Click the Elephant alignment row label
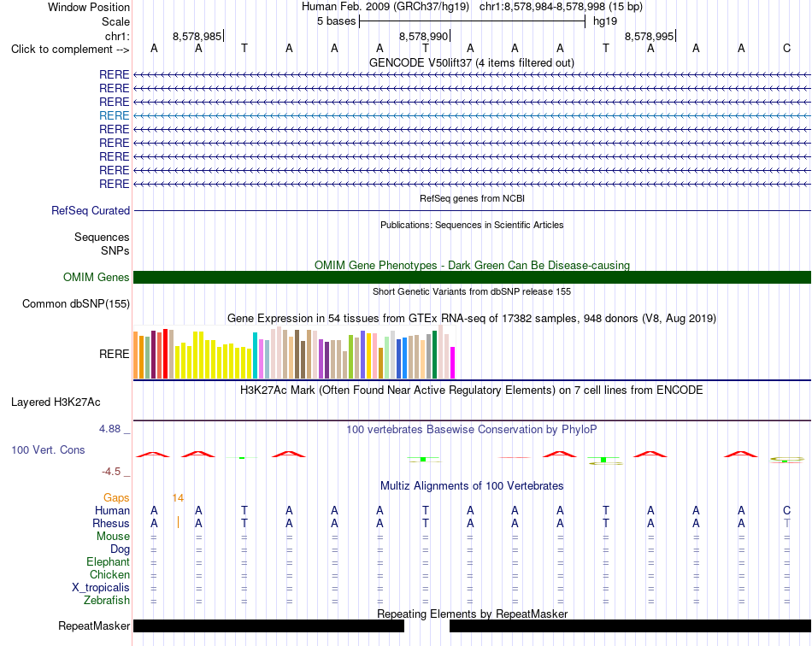 coord(108,561)
